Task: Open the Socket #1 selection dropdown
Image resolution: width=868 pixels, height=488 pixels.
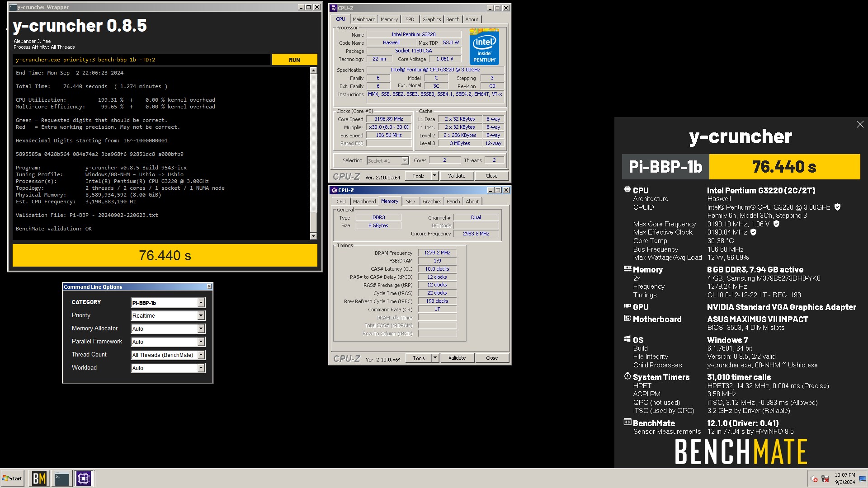Action: tap(405, 160)
